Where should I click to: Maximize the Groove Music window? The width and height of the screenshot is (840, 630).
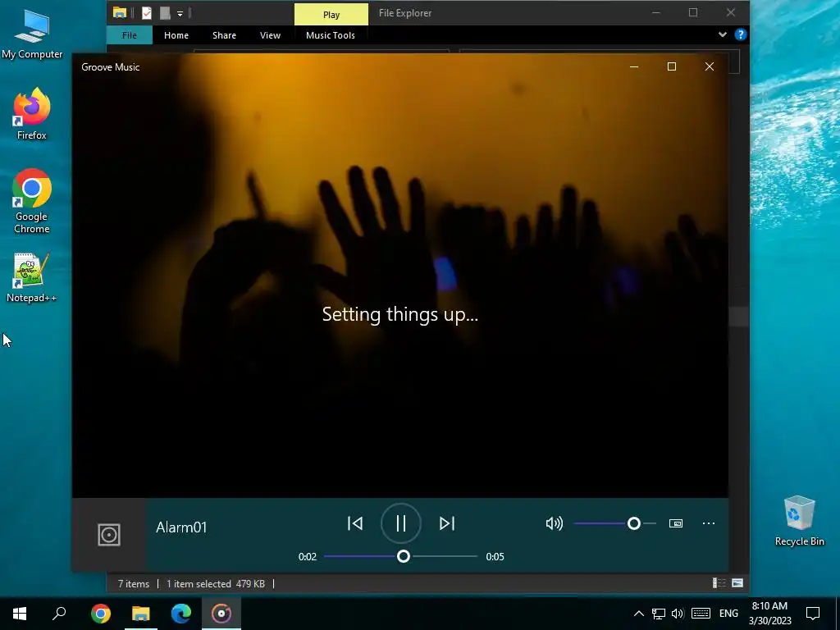pos(671,66)
